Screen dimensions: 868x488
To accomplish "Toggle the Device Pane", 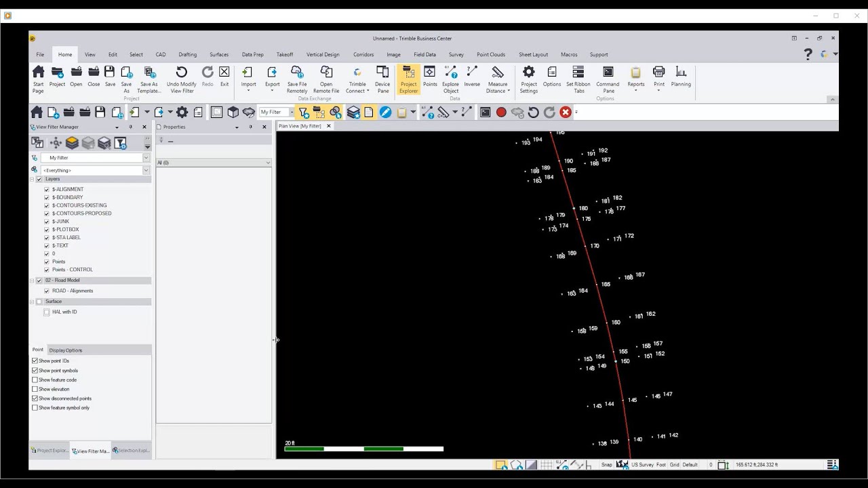I will coord(382,79).
